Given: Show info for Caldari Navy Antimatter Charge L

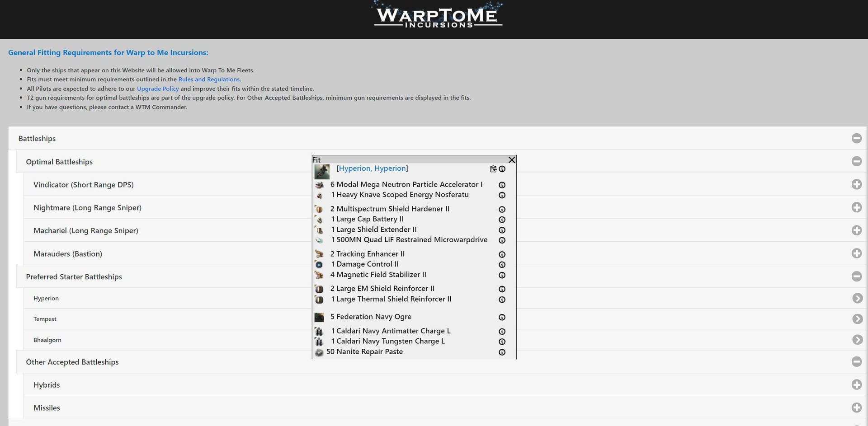Looking at the screenshot, I should [502, 331].
